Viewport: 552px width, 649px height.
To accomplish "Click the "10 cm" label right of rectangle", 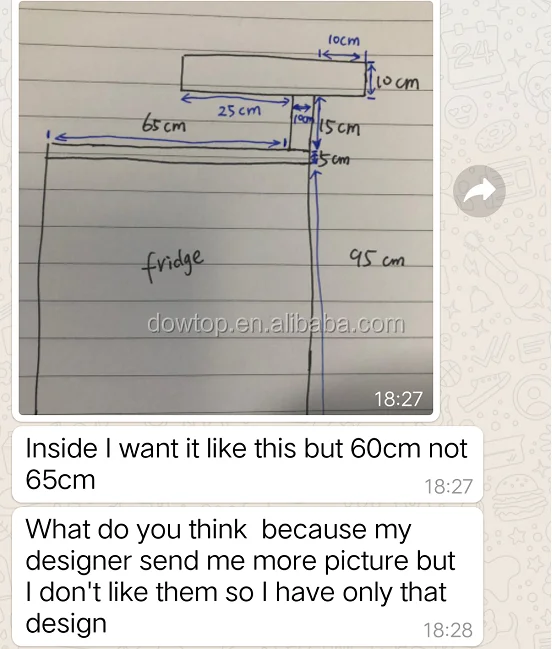I will tap(398, 82).
